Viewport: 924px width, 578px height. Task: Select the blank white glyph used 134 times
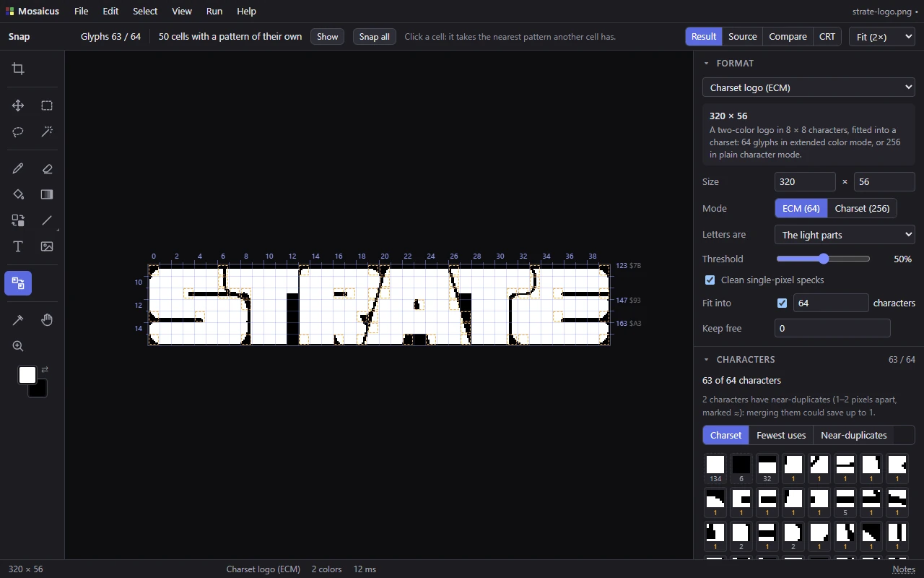point(715,468)
